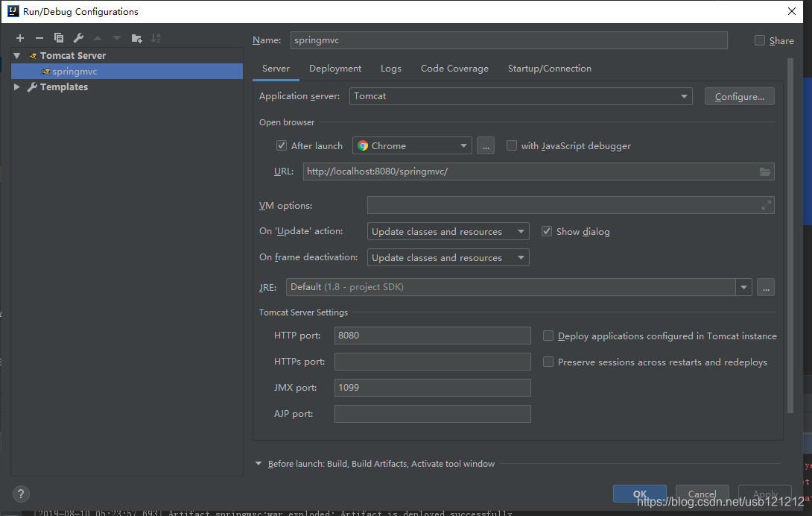This screenshot has height=516, width=812.
Task: Click the OK button
Action: point(640,494)
